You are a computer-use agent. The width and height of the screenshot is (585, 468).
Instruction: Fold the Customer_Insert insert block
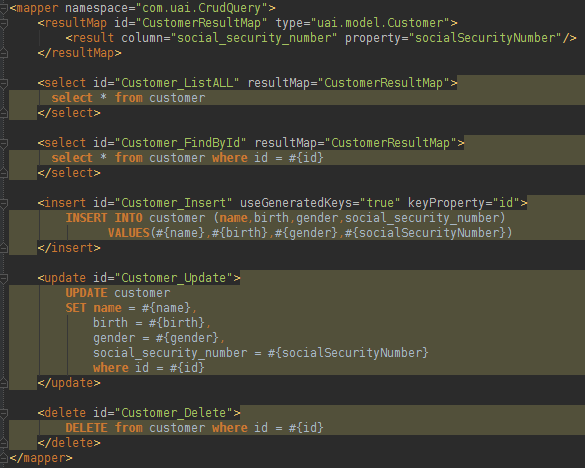[4, 203]
